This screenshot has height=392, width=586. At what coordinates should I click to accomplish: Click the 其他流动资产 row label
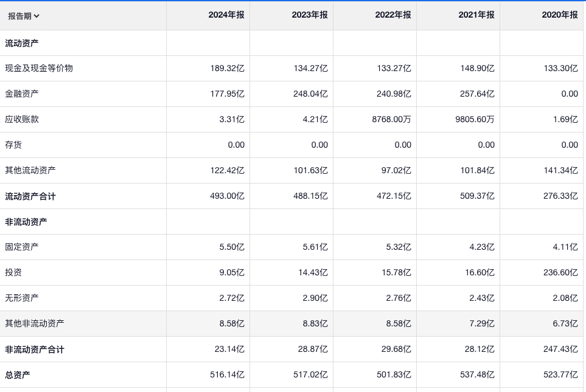click(30, 170)
